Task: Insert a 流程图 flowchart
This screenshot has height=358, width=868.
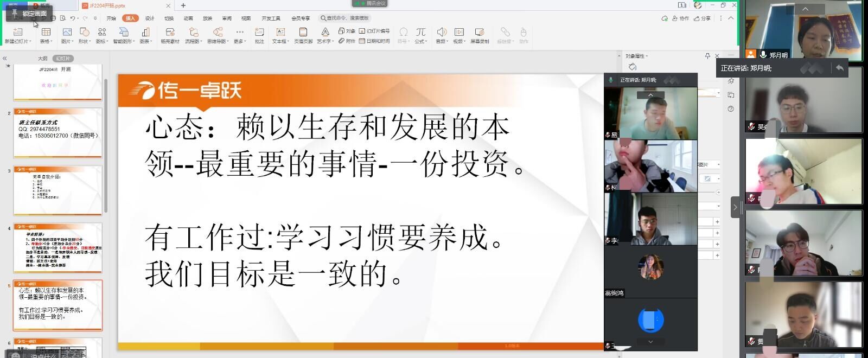Action: [x=193, y=32]
